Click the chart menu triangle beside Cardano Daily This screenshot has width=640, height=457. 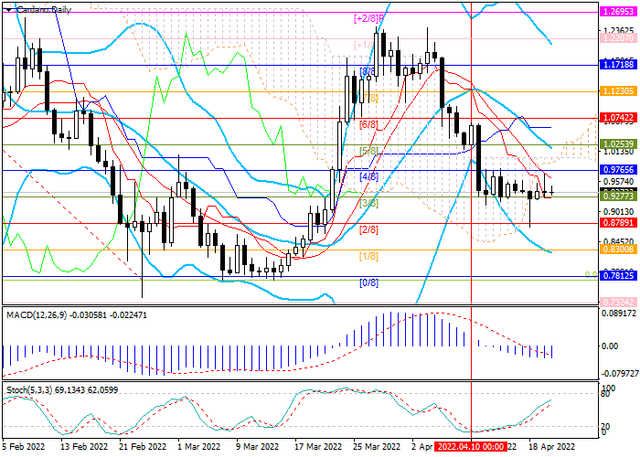click(9, 10)
